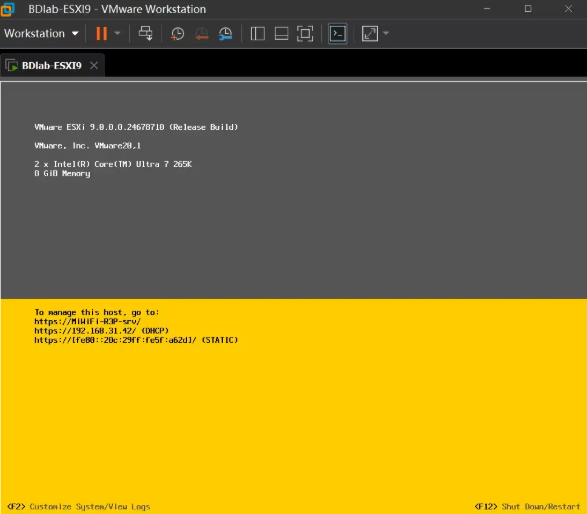The width and height of the screenshot is (587, 514).
Task: Toggle the console view button
Action: click(x=338, y=34)
